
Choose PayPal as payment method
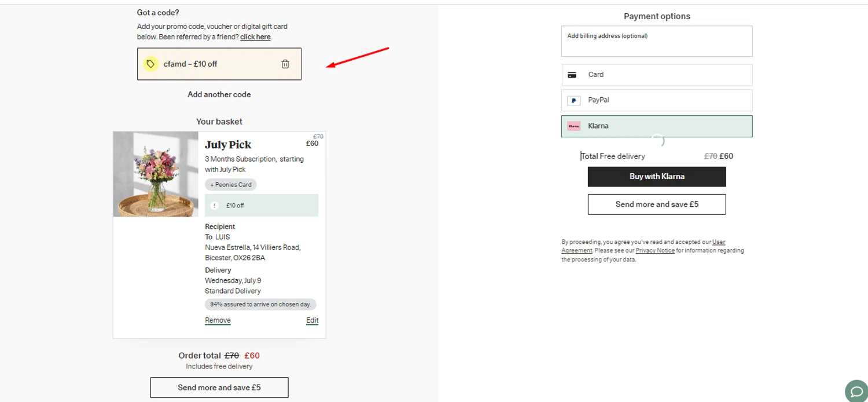(656, 100)
